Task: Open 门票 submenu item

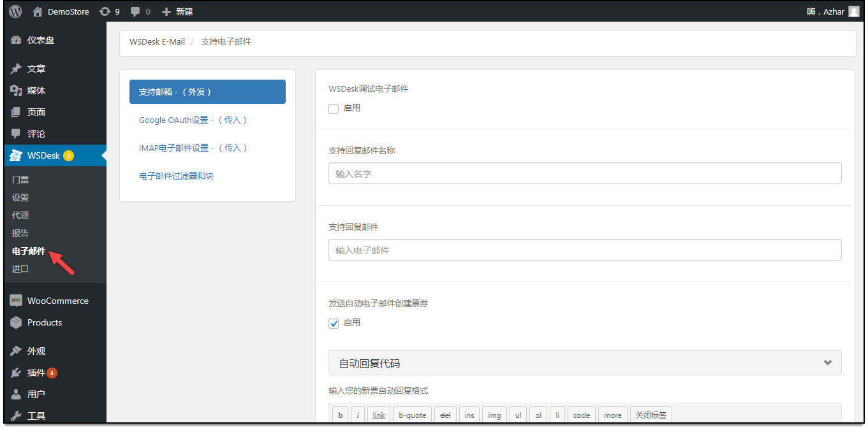Action: (x=20, y=180)
